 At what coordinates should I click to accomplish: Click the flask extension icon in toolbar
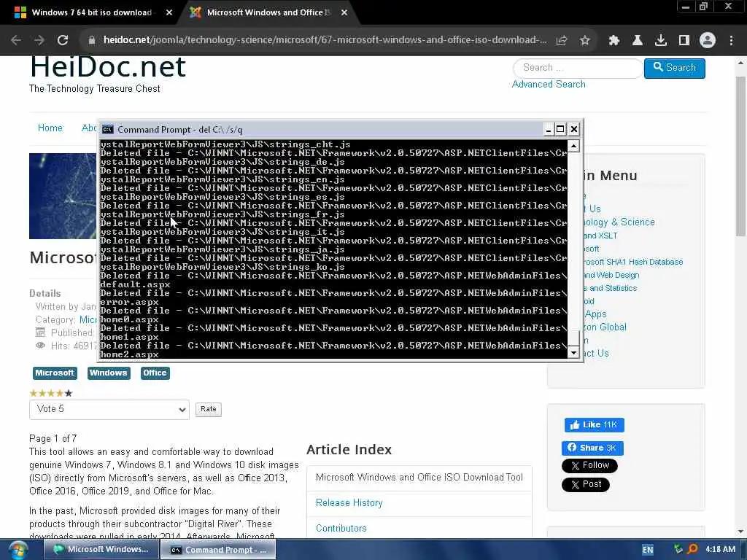638,41
